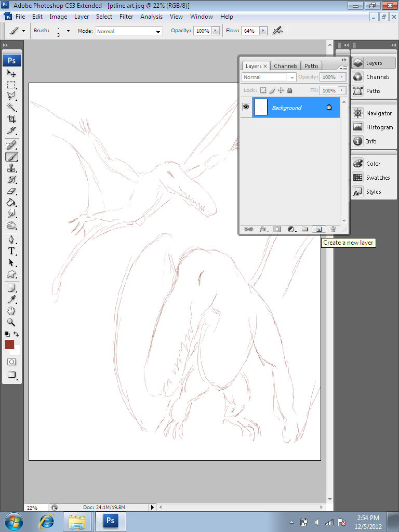Click Link layers icon
The height and width of the screenshot is (532, 399).
click(248, 229)
